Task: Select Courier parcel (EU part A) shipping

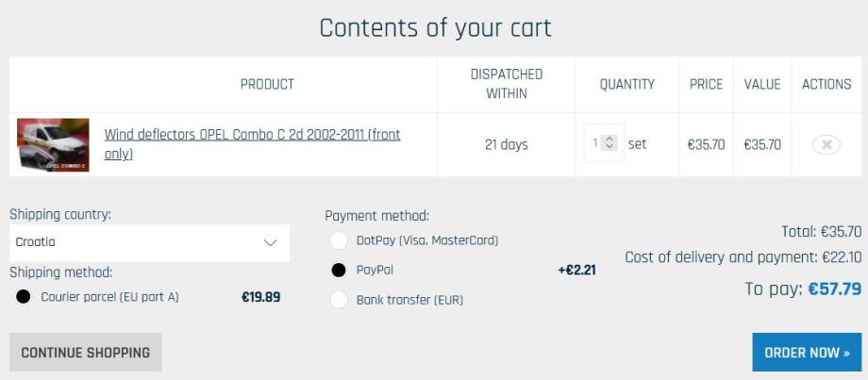Action: (x=24, y=298)
